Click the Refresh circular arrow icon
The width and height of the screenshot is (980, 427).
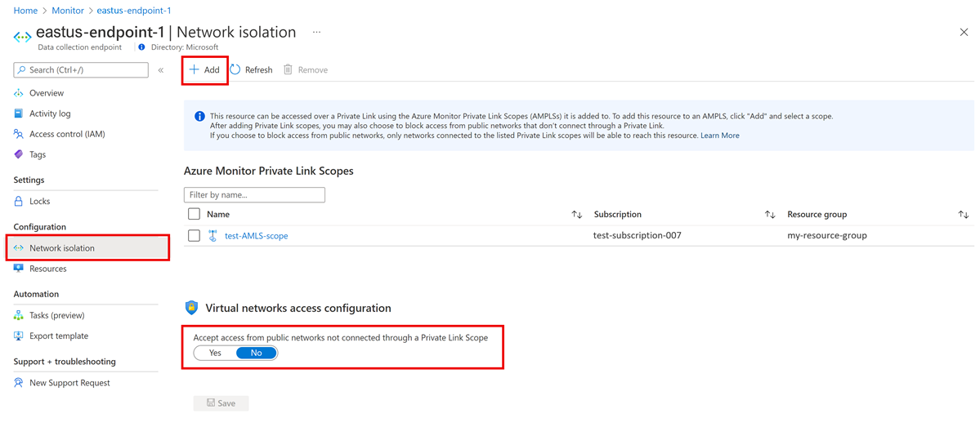coord(235,69)
